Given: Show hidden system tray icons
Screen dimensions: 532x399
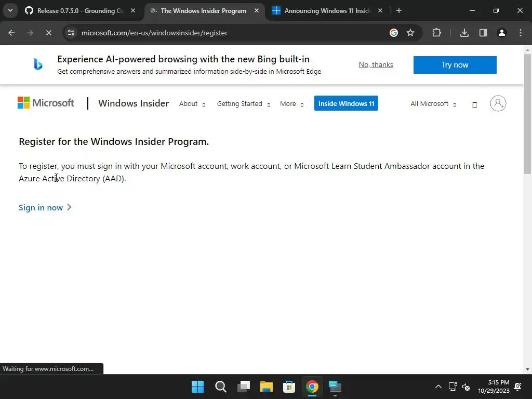Looking at the screenshot, I should 438,387.
